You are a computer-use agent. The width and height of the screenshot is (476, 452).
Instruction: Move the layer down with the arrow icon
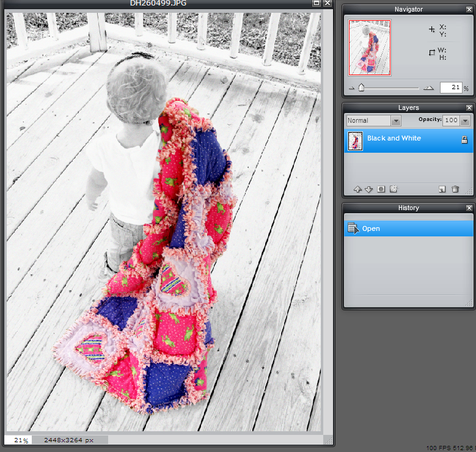[x=368, y=189]
